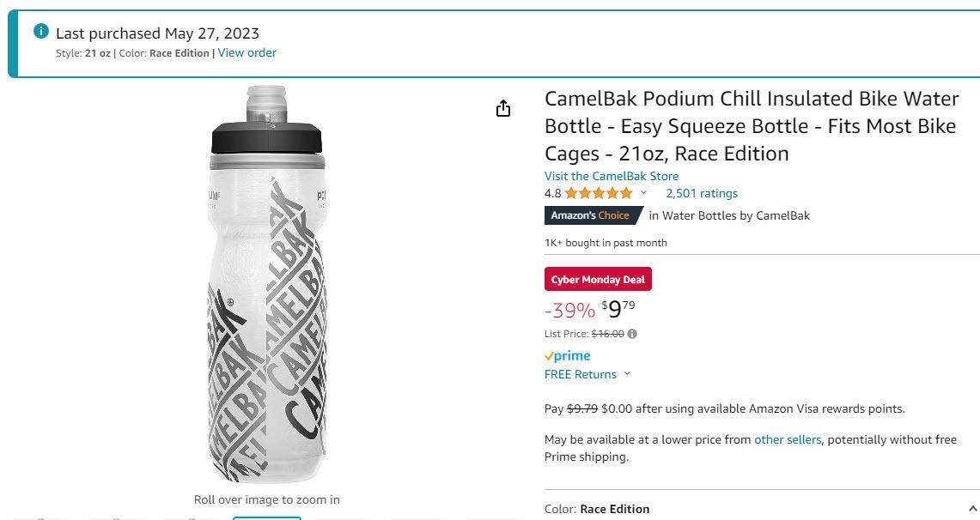Click the Amazon's Choice badge
The width and height of the screenshot is (980, 520).
591,215
